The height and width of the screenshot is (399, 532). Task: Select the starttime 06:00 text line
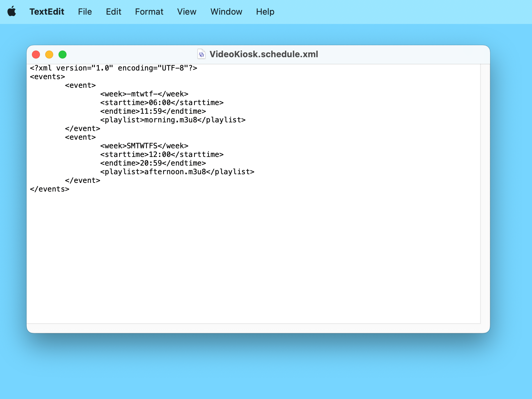click(x=162, y=103)
